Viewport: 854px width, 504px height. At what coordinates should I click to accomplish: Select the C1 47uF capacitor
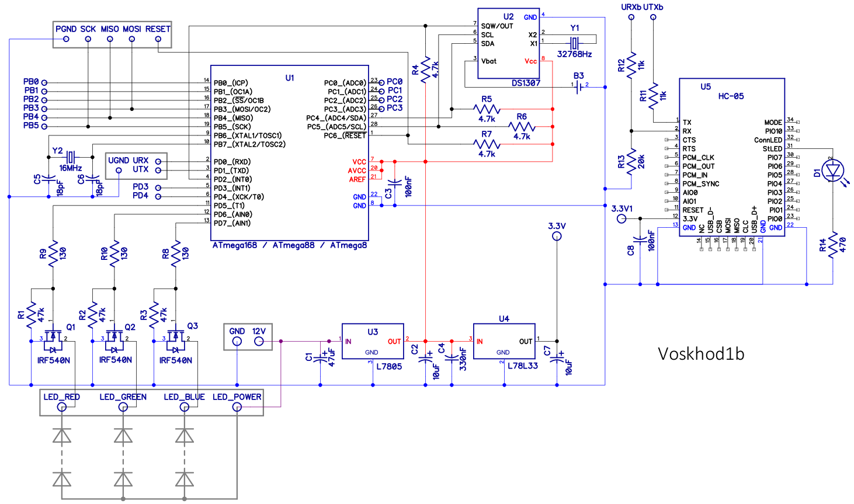[x=320, y=357]
